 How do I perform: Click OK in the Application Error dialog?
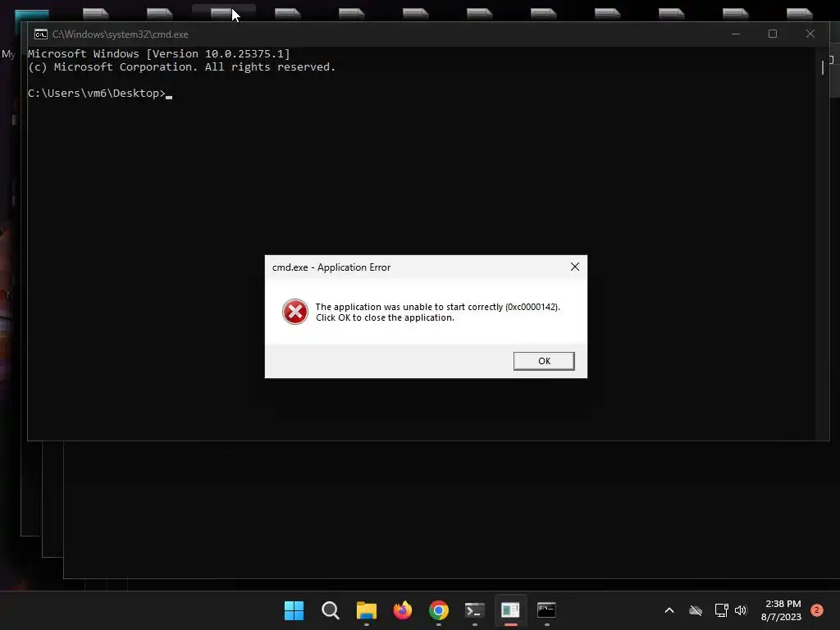tap(544, 361)
